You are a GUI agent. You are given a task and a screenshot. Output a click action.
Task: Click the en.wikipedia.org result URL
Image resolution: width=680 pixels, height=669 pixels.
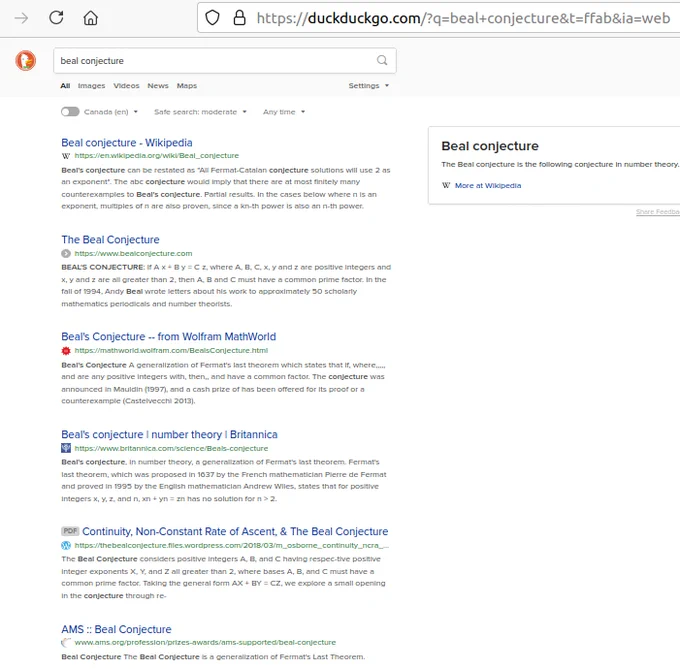157,156
